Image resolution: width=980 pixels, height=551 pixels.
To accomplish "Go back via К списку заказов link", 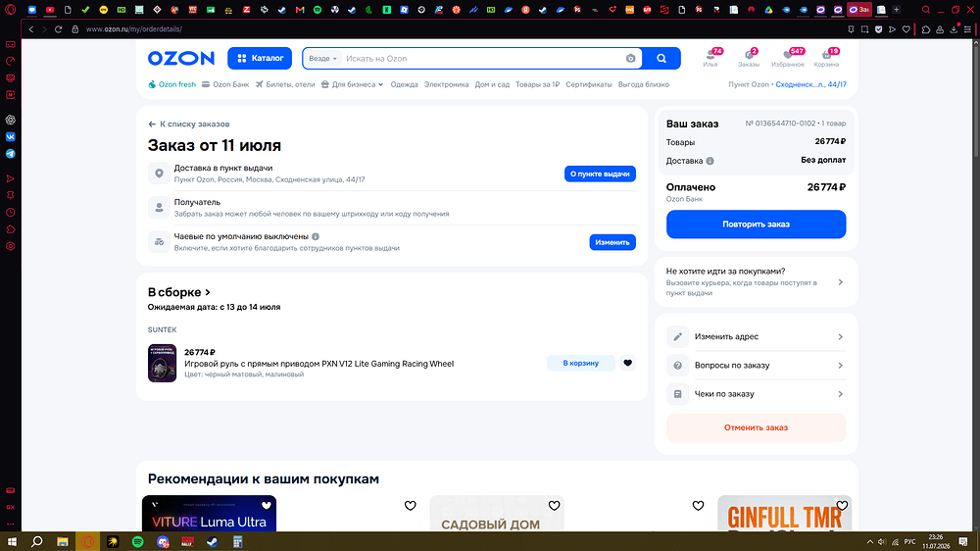I will point(189,124).
